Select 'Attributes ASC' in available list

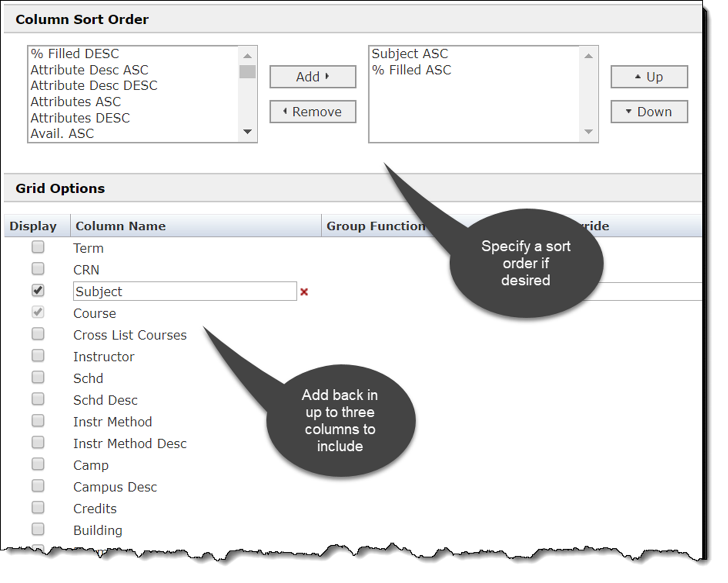[x=76, y=102]
